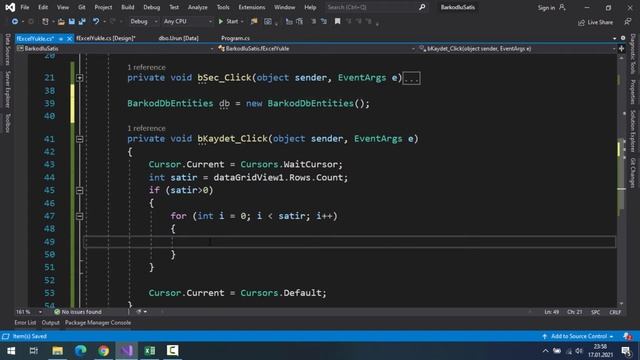Click the CRLF line ending indicator

click(x=615, y=312)
